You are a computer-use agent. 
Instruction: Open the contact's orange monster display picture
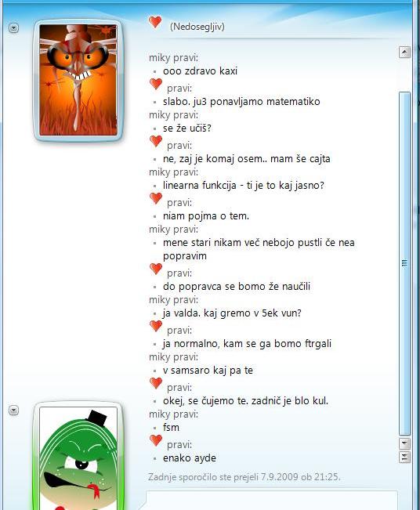78,80
